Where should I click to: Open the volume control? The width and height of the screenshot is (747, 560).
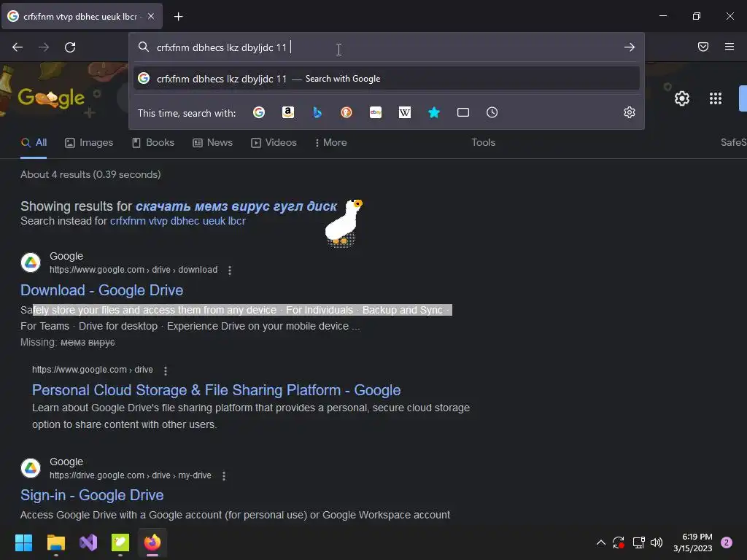tap(657, 542)
